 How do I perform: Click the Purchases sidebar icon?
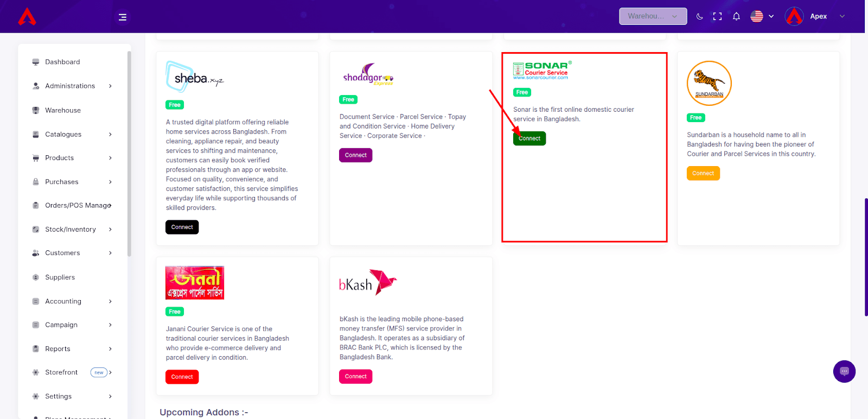point(36,182)
